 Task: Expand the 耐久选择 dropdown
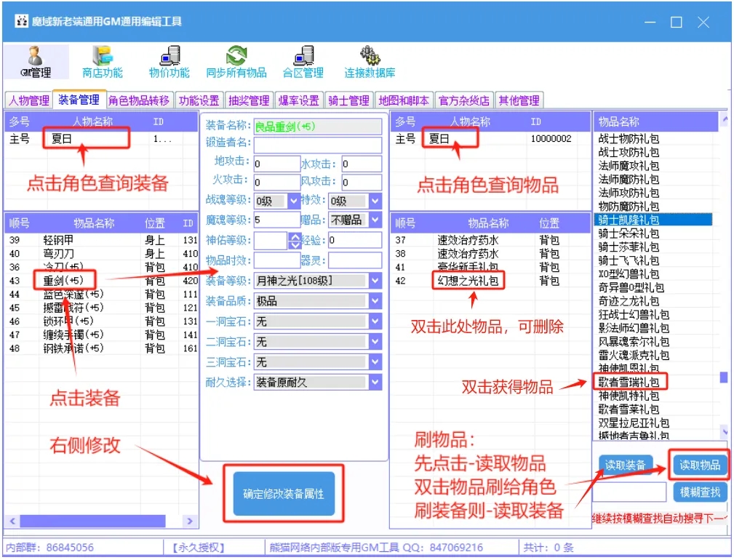tap(375, 383)
